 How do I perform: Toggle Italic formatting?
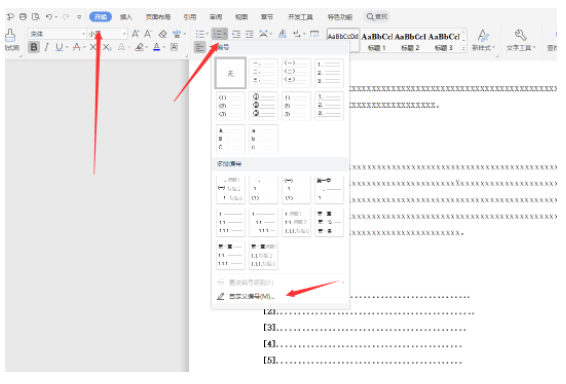(46, 47)
